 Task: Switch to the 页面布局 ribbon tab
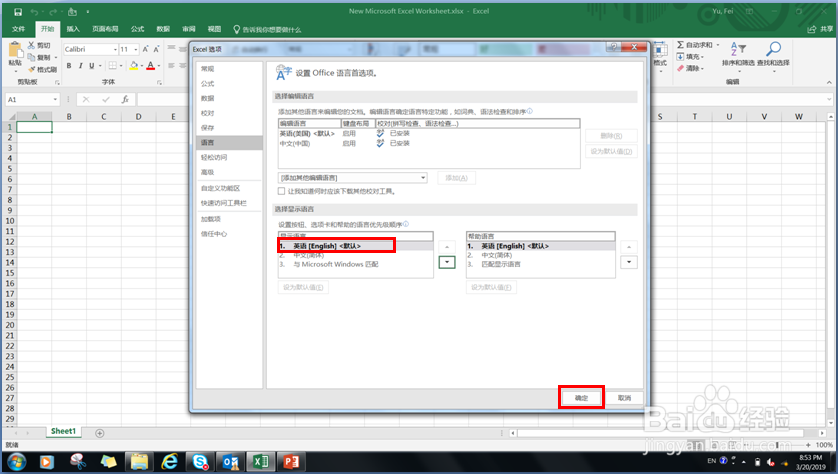pyautogui.click(x=105, y=29)
